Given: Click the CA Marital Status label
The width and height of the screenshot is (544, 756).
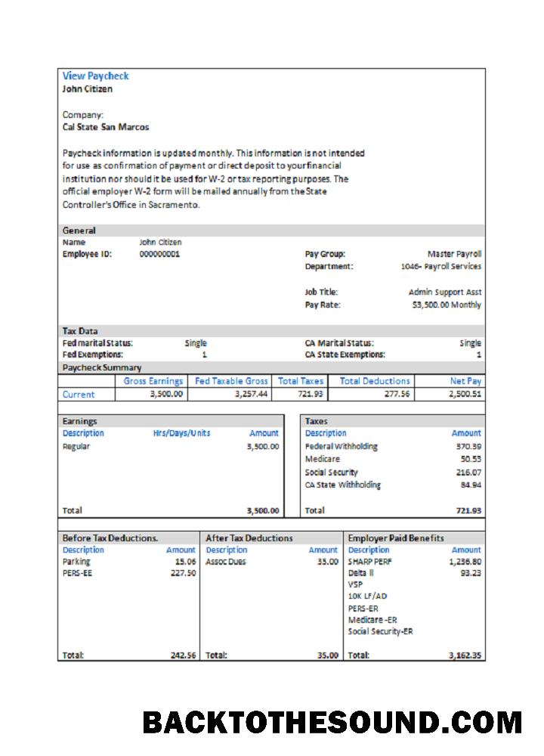Looking at the screenshot, I should tap(339, 343).
